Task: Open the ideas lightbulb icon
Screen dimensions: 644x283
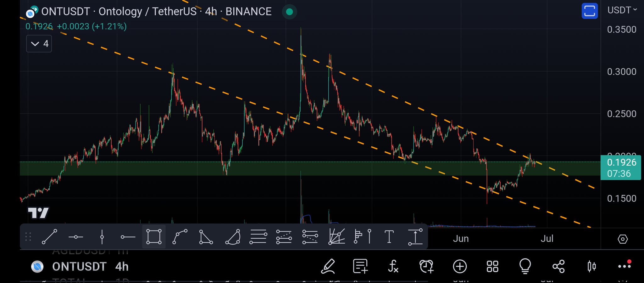Action: click(525, 267)
